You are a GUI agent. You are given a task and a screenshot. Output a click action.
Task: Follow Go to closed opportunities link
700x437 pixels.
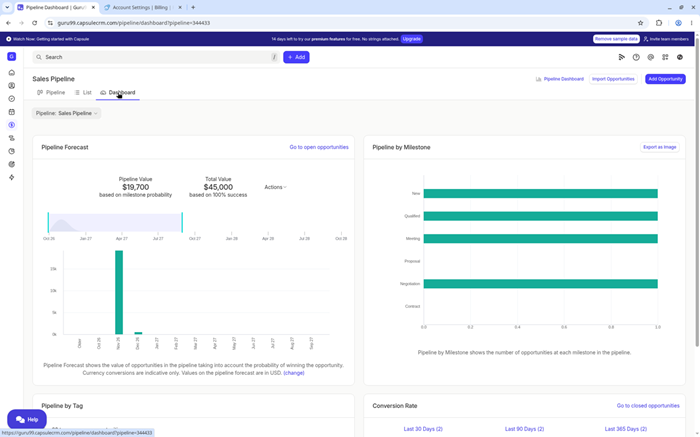pyautogui.click(x=648, y=406)
